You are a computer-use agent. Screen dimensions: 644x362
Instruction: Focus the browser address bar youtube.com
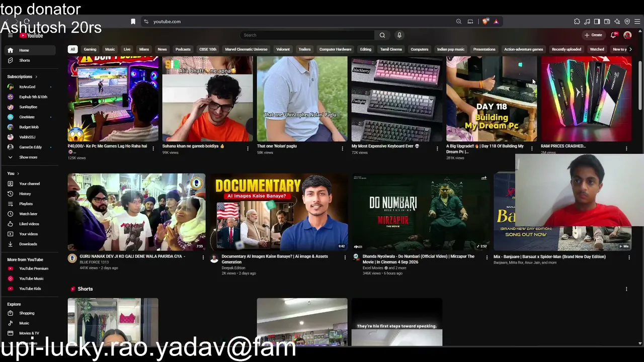(x=167, y=22)
